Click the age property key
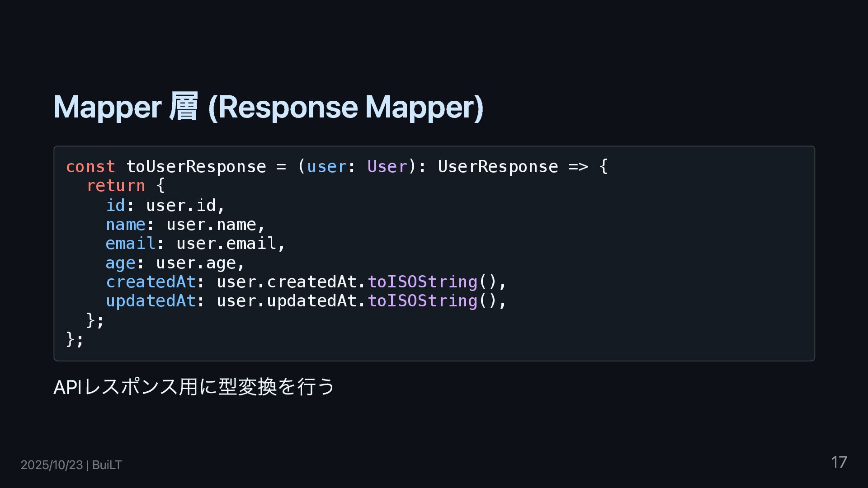Screen dimensions: 868x488 120,263
